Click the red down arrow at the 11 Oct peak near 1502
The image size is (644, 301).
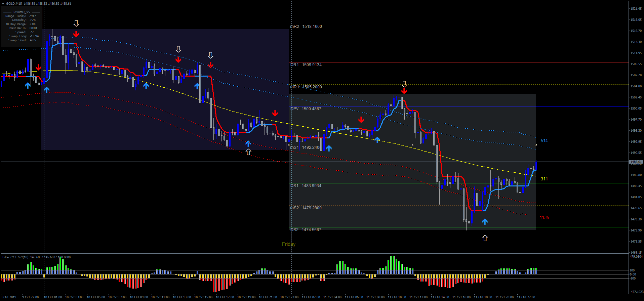(x=404, y=91)
